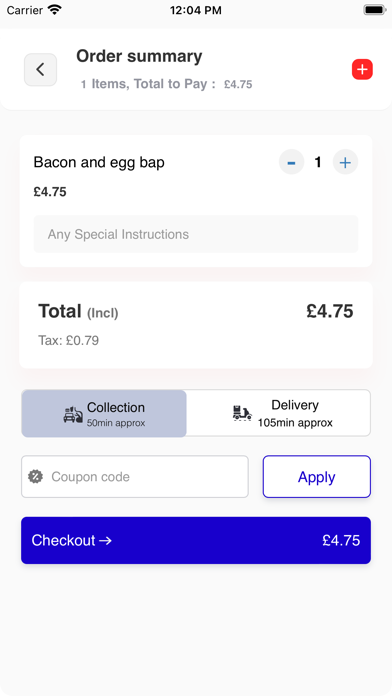Screen dimensions: 392x696
Task: Click the delivery scooter icon
Action: coord(242,413)
